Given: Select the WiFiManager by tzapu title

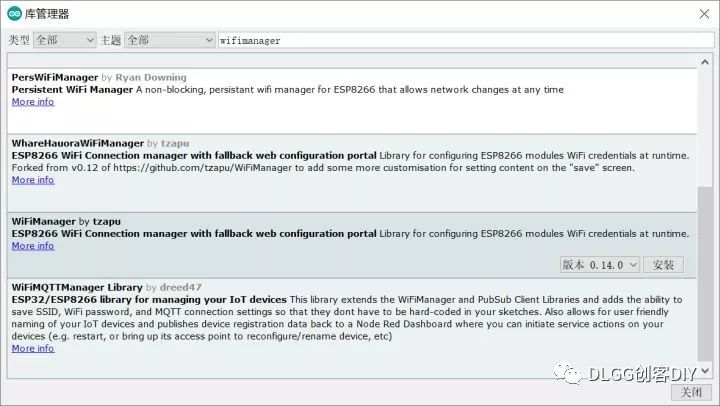Looking at the screenshot, I should pos(43,221).
